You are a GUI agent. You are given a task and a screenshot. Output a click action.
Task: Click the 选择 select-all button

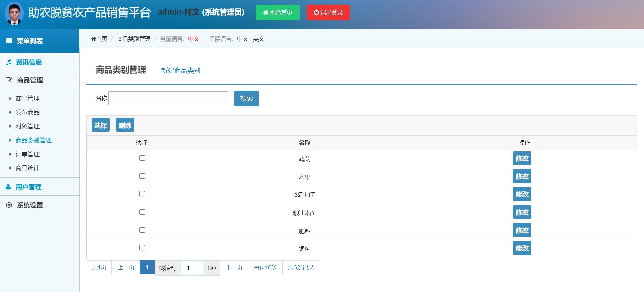101,125
